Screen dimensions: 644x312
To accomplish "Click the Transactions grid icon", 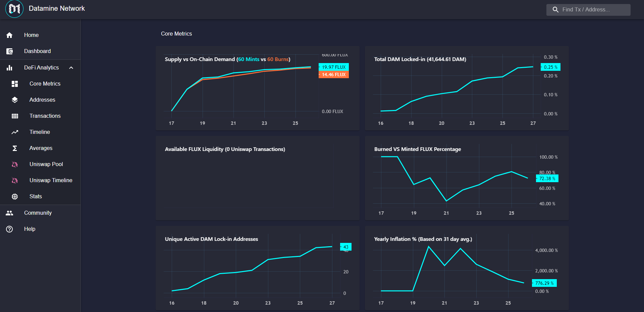I will [15, 116].
